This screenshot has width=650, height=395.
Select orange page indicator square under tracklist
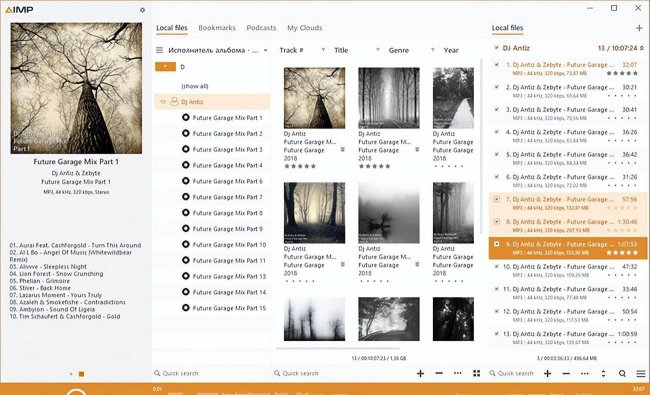point(81,374)
